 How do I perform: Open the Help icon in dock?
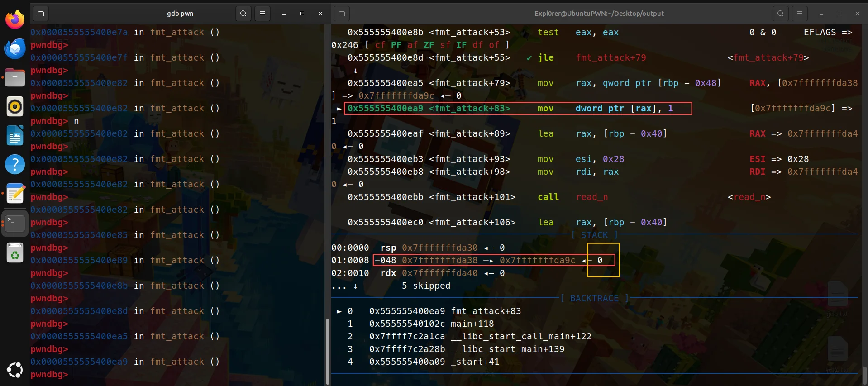[15, 164]
